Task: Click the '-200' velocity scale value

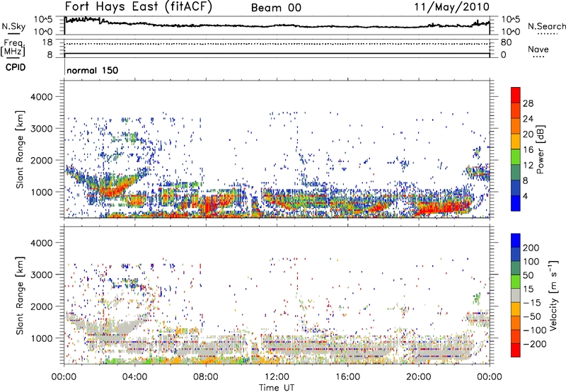Action: [533, 344]
